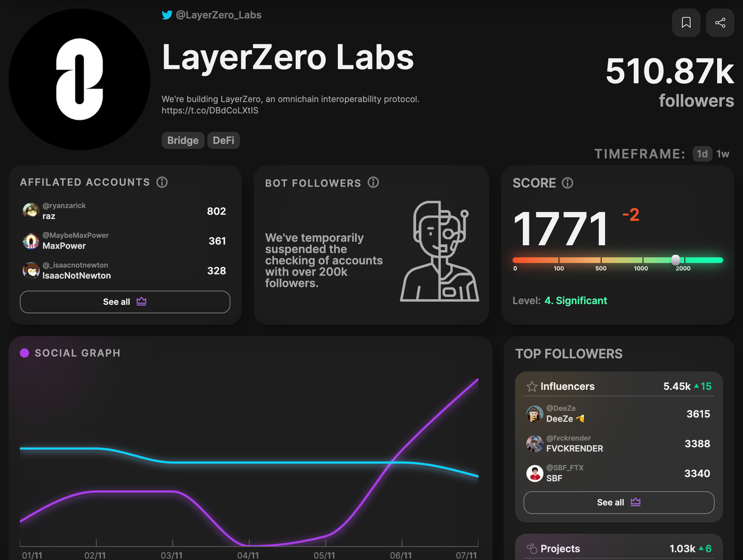The width and height of the screenshot is (743, 560).
Task: Click the 802 value for raz
Action: point(216,211)
